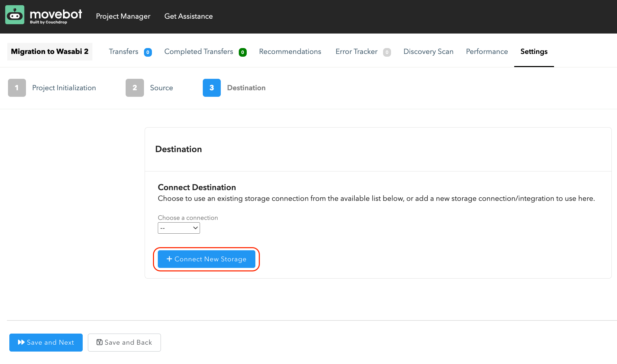Click the green Completed Transfers count badge

click(243, 52)
